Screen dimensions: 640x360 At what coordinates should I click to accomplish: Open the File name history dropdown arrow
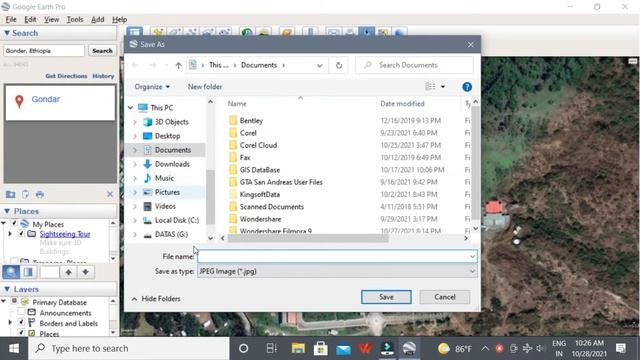pos(472,257)
